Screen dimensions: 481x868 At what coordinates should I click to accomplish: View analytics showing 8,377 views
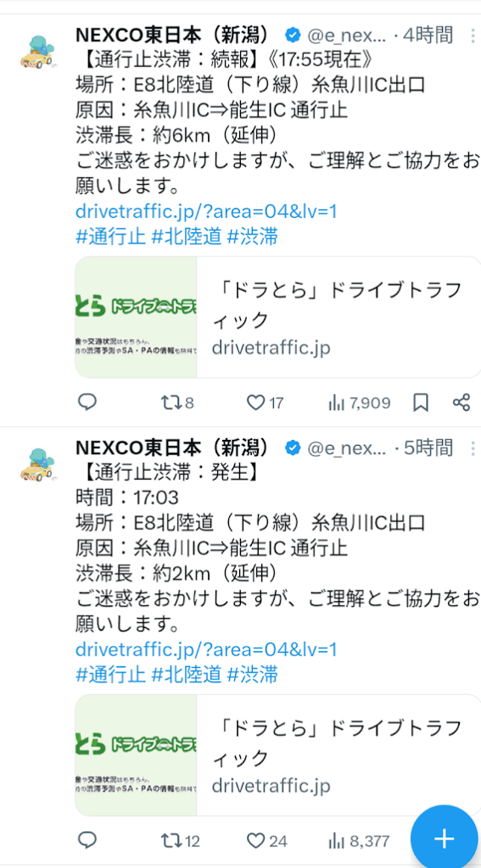pos(359,842)
